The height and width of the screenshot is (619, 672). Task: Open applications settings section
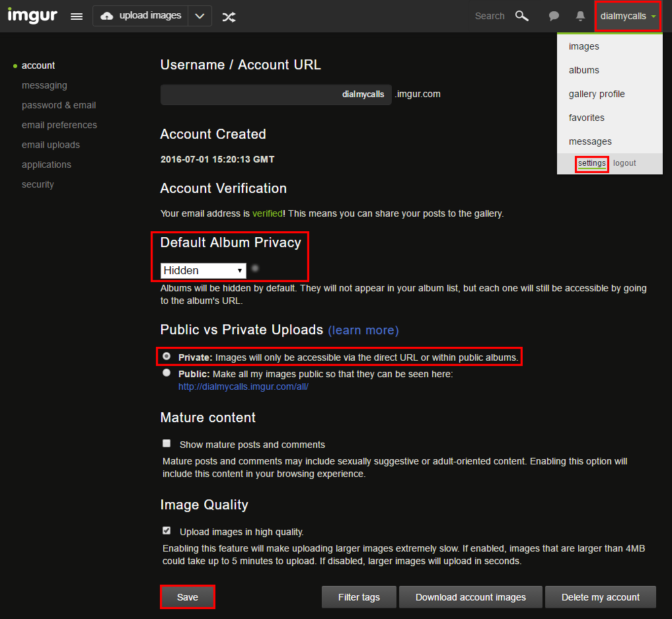(46, 164)
